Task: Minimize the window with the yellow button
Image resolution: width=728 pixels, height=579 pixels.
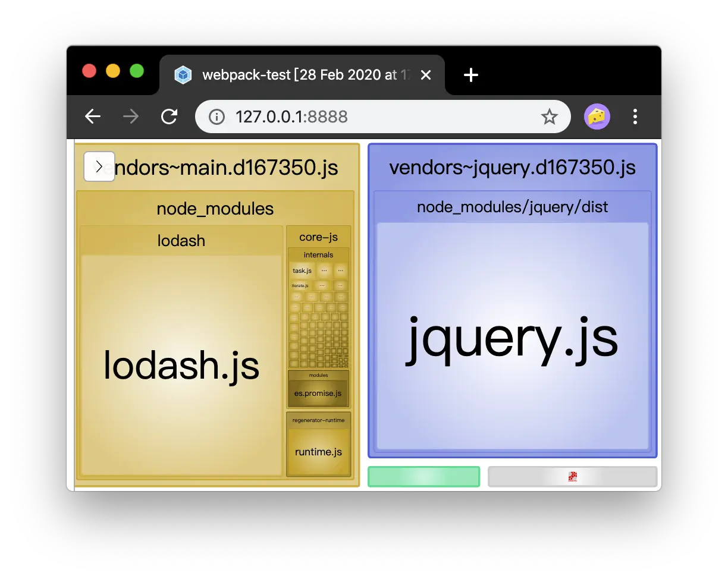Action: pos(113,71)
